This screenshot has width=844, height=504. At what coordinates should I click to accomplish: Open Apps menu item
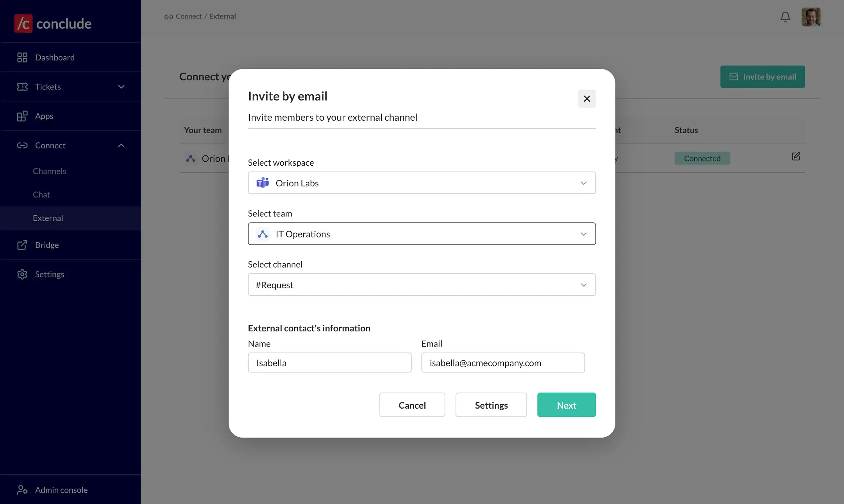(x=70, y=116)
